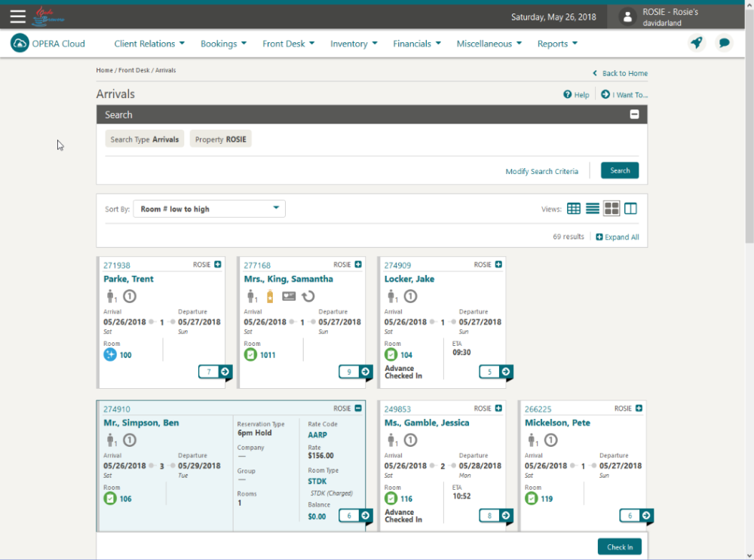Screen dimensions: 754x560
Task: Collapse the Search panel with minus icon
Action: coord(634,115)
